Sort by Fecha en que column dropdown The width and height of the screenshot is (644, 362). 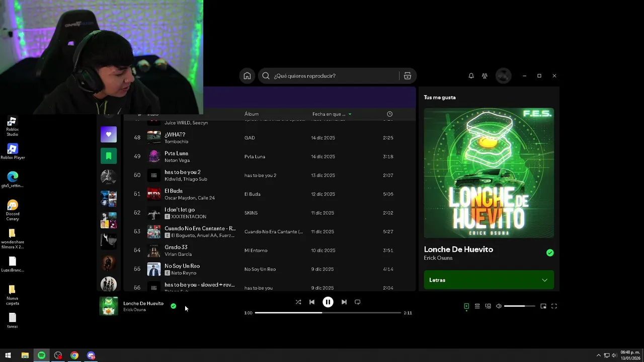point(332,114)
